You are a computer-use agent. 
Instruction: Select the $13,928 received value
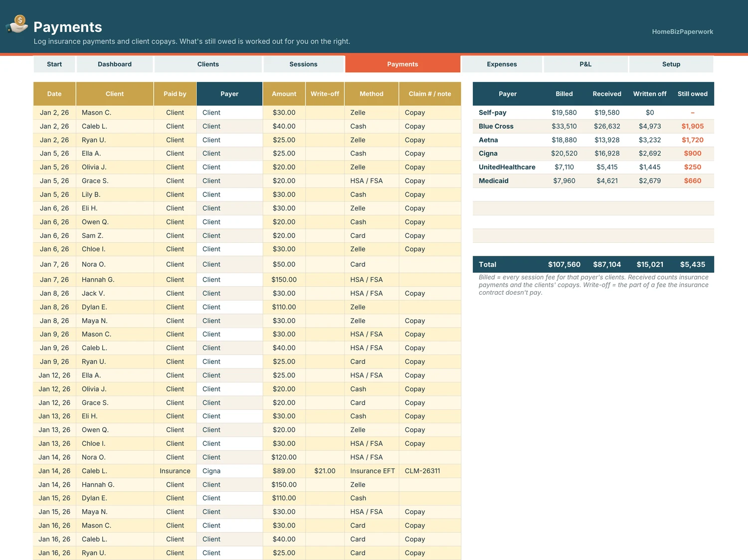tap(607, 140)
